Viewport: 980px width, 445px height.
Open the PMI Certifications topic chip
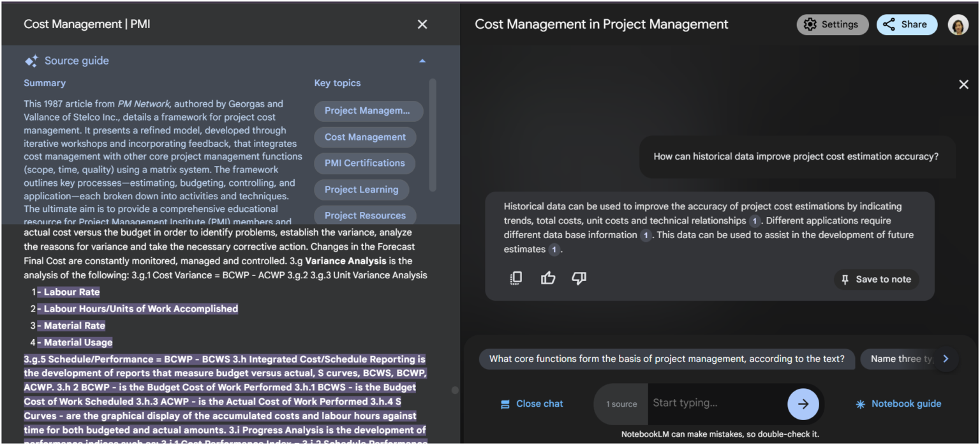coord(364,163)
